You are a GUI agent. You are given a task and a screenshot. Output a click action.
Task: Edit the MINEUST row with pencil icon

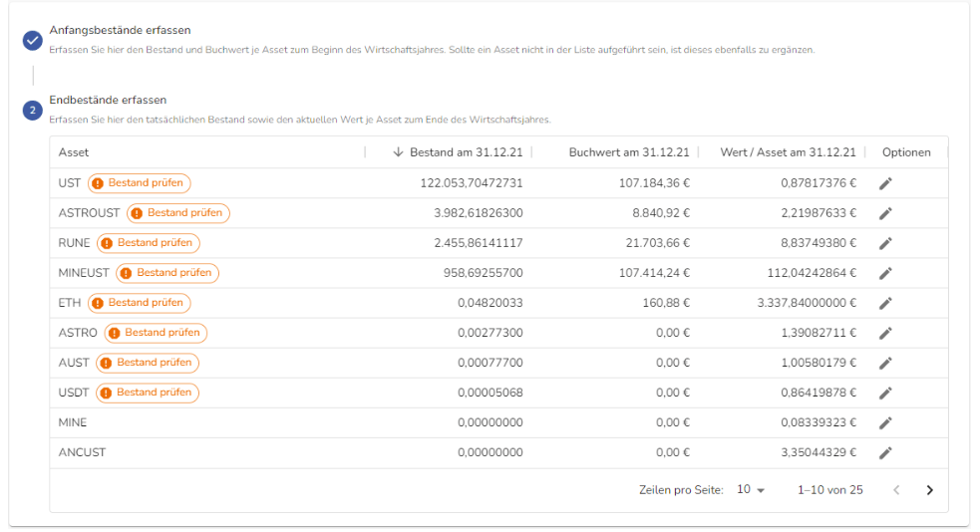point(885,274)
